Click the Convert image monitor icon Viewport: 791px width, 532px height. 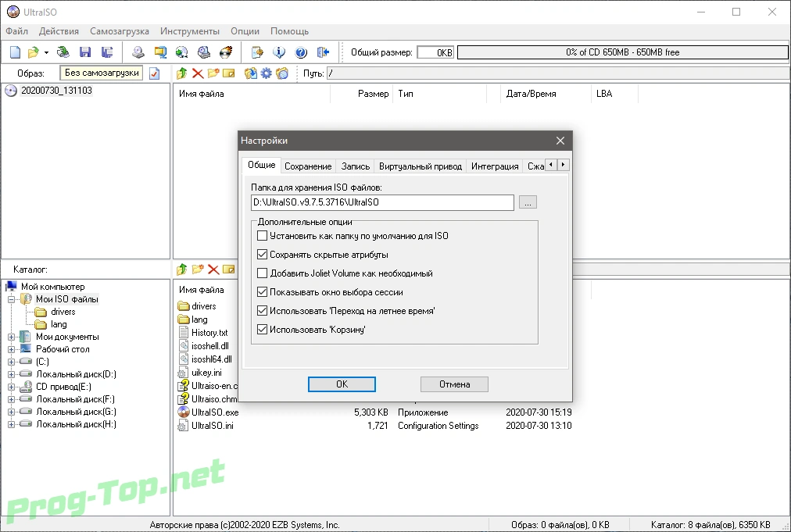(160, 52)
